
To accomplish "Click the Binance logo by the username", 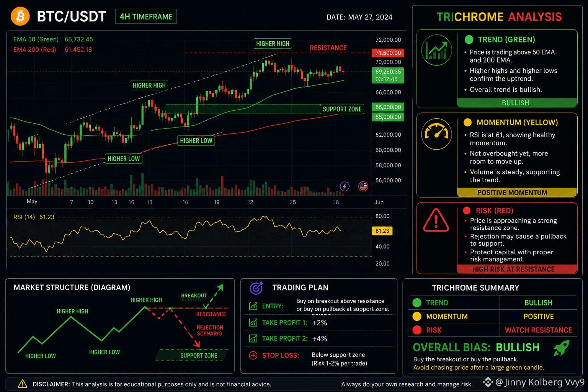I will tap(487, 382).
